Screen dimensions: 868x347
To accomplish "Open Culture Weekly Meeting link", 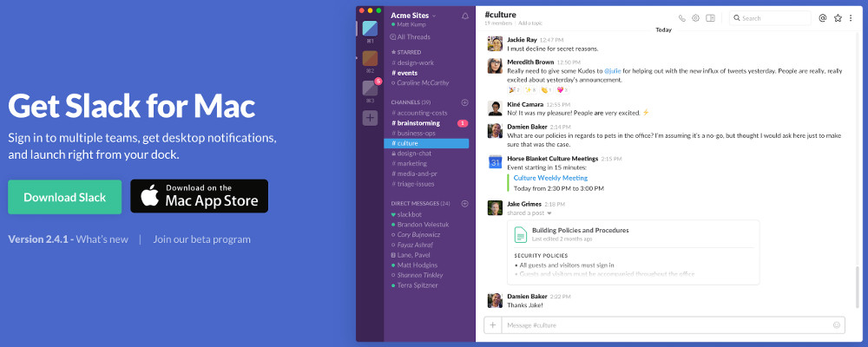I will coord(550,178).
